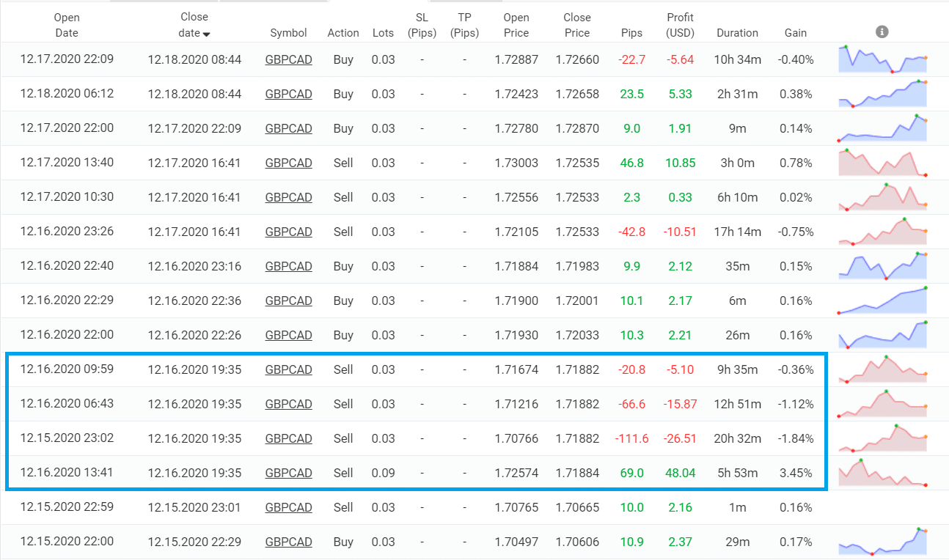Sort by the Open Date column header
This screenshot has width=949, height=560.
point(67,25)
